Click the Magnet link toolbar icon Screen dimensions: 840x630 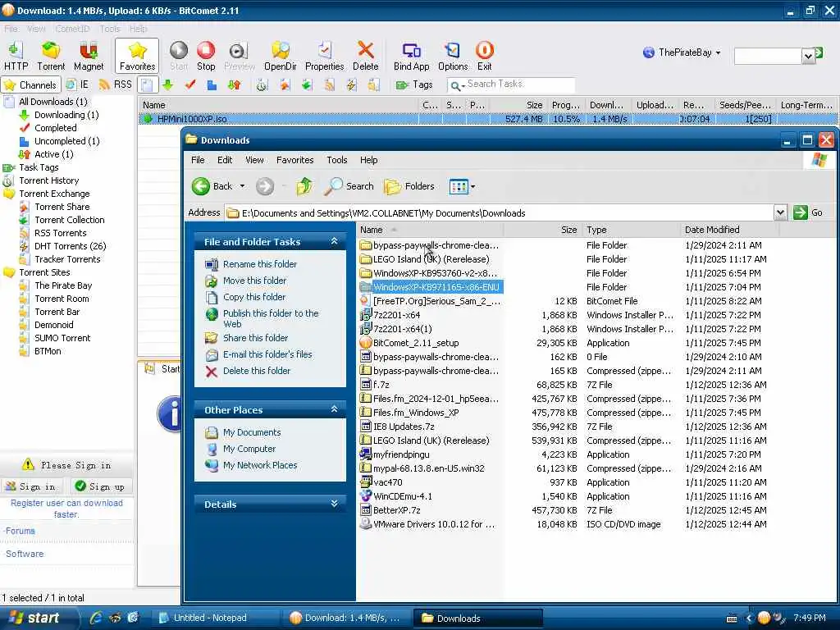click(x=89, y=56)
